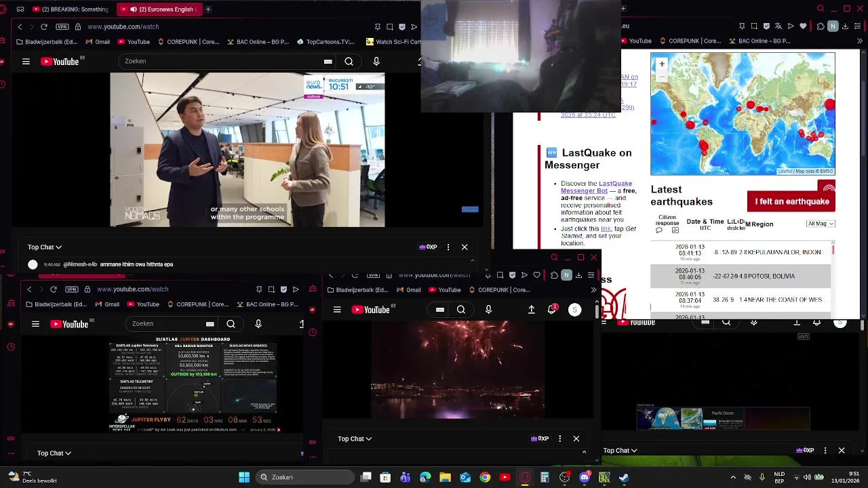Toggle ad-blocker shield in Jupiter dashboard window

283,289
